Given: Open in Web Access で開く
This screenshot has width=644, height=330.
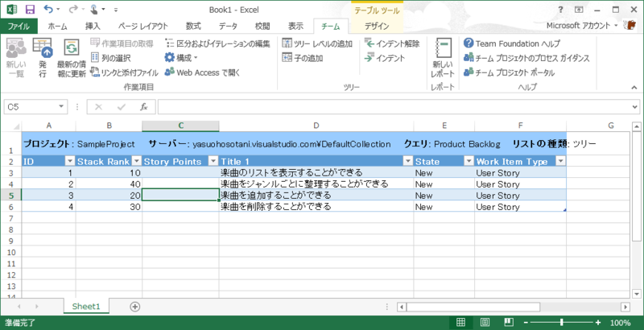Looking at the screenshot, I should (202, 72).
